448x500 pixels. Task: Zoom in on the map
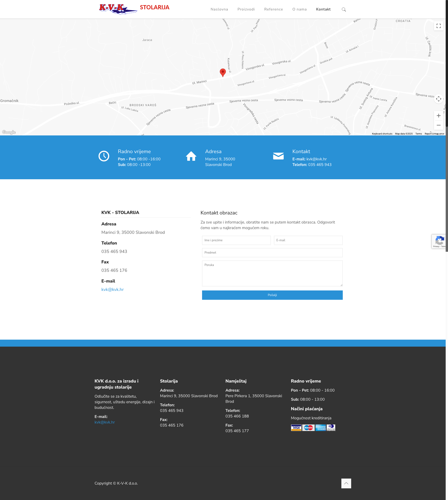[x=438, y=116]
